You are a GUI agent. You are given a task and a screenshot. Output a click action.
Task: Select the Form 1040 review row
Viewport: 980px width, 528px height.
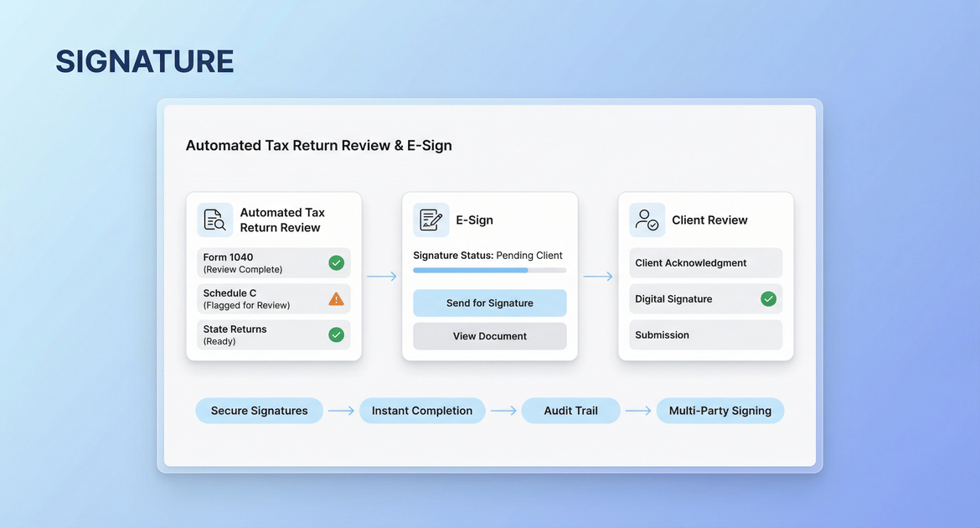pos(260,263)
